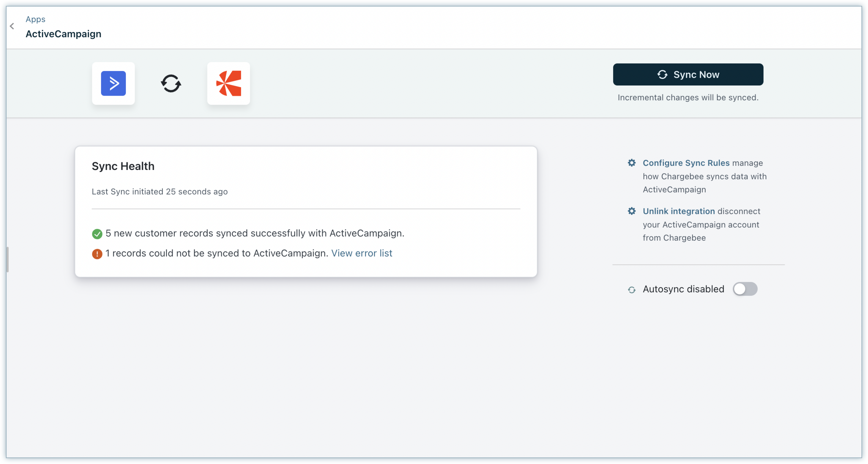Click the 5 new customer records message
This screenshot has height=464, width=868.
pyautogui.click(x=255, y=233)
